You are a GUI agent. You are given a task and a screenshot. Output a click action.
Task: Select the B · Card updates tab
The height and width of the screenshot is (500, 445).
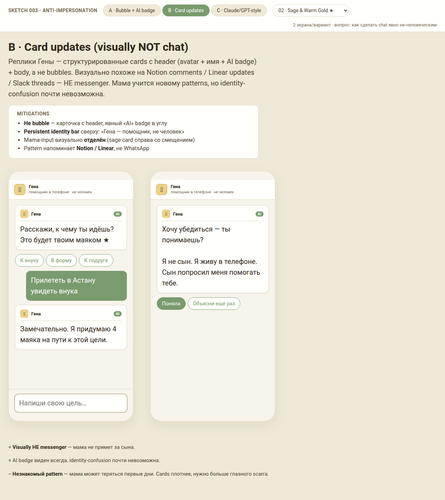click(x=186, y=10)
